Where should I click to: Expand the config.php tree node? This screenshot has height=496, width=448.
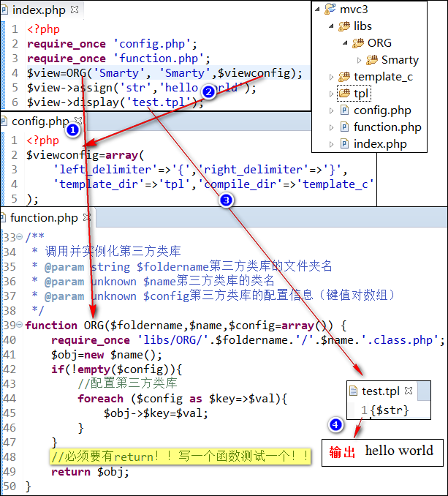(331, 110)
